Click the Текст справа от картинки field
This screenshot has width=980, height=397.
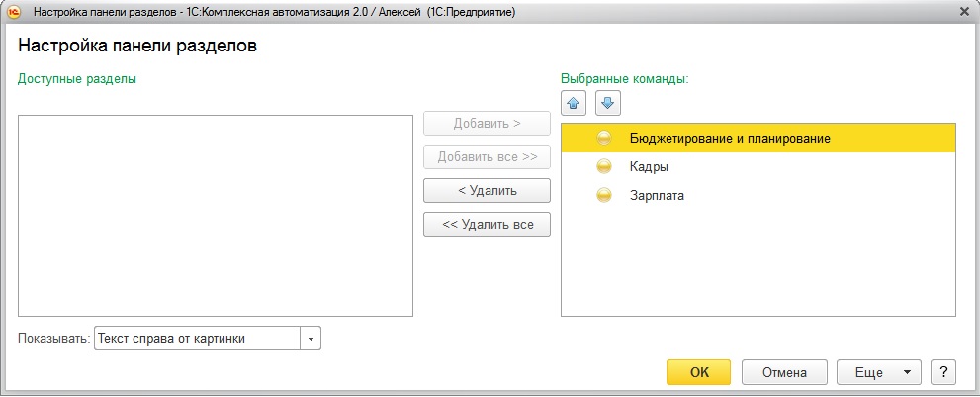tap(197, 339)
